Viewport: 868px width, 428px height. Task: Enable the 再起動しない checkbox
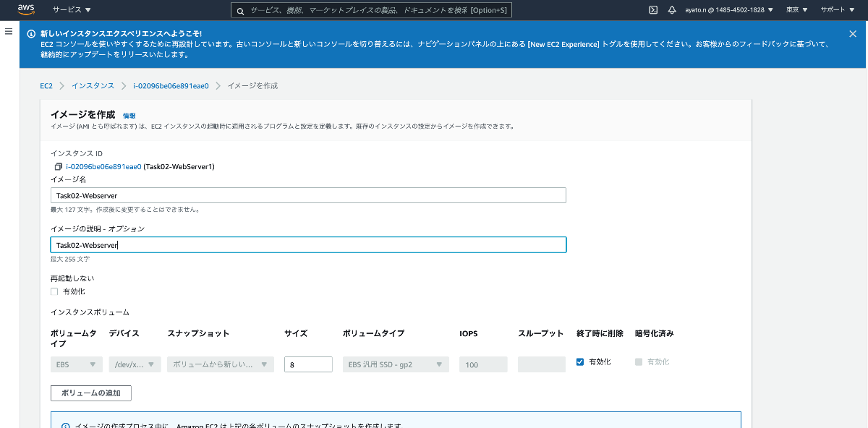[54, 291]
